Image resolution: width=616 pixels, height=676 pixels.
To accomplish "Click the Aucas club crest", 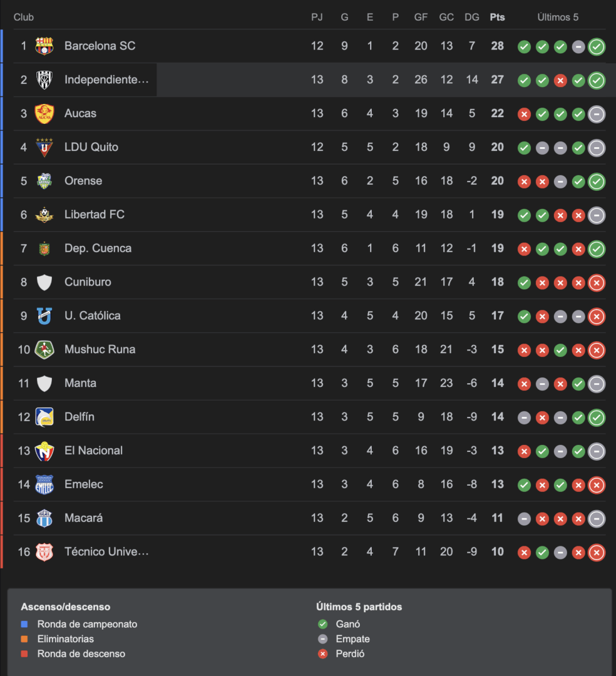I will pos(44,113).
